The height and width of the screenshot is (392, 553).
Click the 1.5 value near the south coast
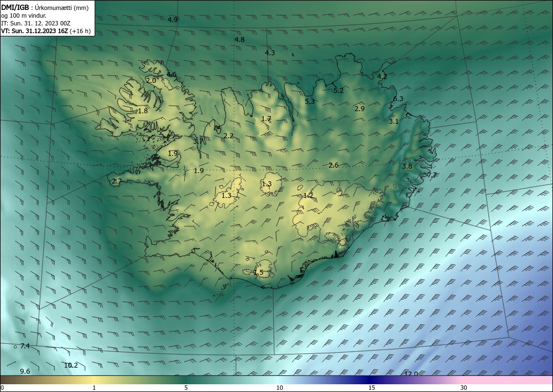tap(258, 272)
